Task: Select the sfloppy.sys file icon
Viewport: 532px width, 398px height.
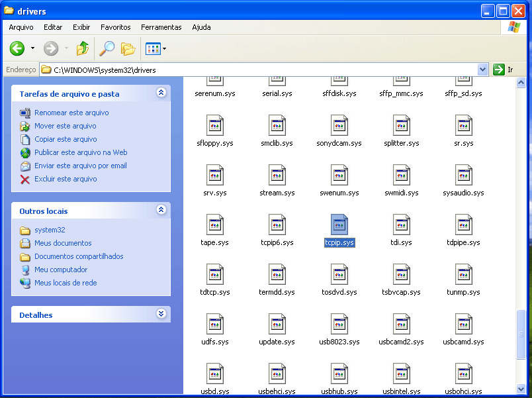Action: (x=214, y=126)
